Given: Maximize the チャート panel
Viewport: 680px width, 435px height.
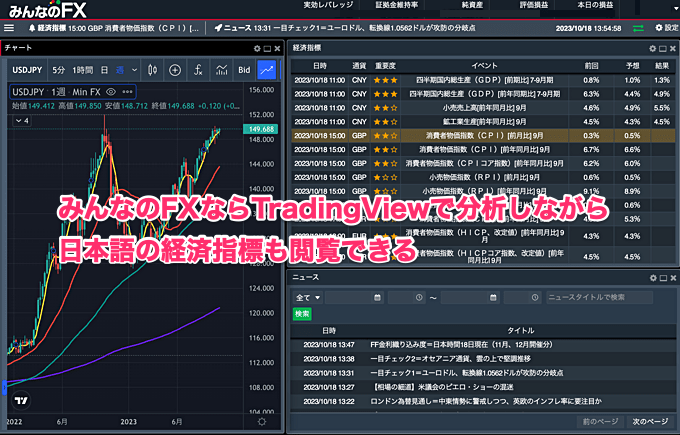Looking at the screenshot, I should tap(267, 49).
